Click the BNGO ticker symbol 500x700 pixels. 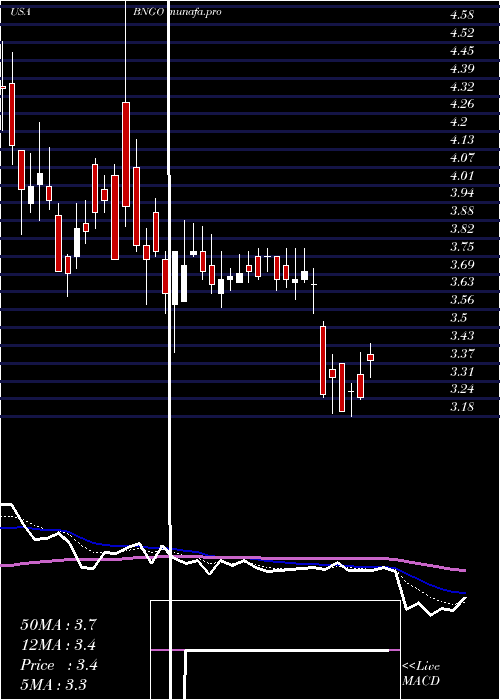tap(150, 12)
